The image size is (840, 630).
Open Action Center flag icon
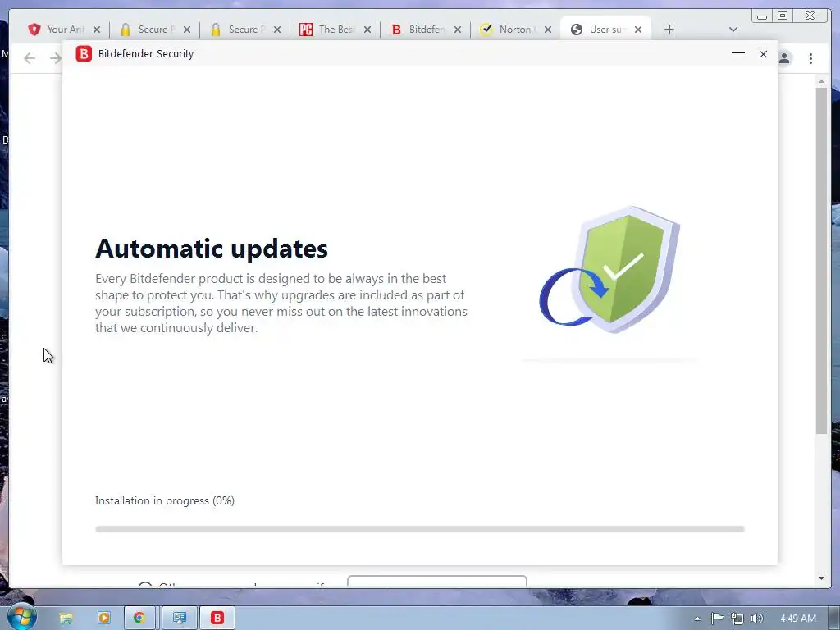[717, 619]
